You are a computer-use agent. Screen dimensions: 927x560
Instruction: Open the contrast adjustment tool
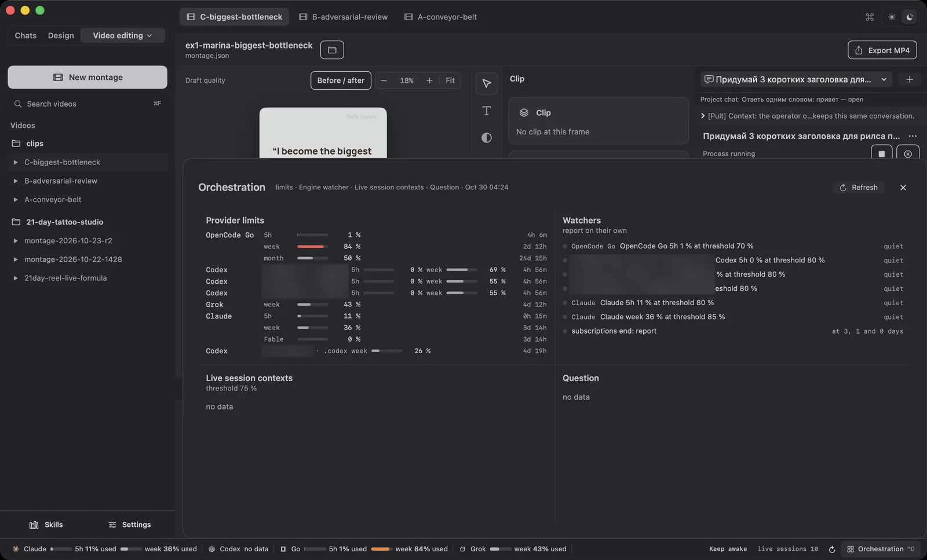pyautogui.click(x=486, y=138)
